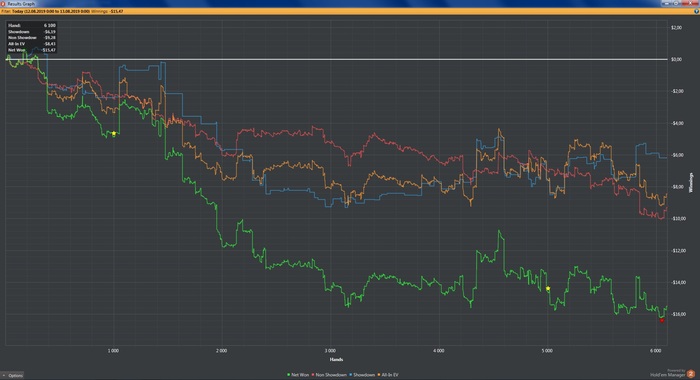
Task: Click the yellow star marker near hand 1 000
Action: coord(114,134)
